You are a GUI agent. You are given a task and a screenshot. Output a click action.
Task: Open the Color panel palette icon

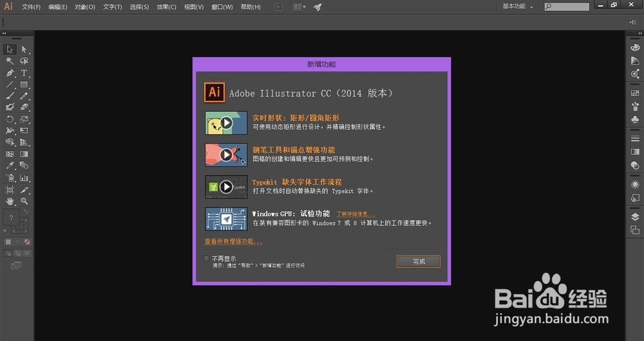pos(635,48)
